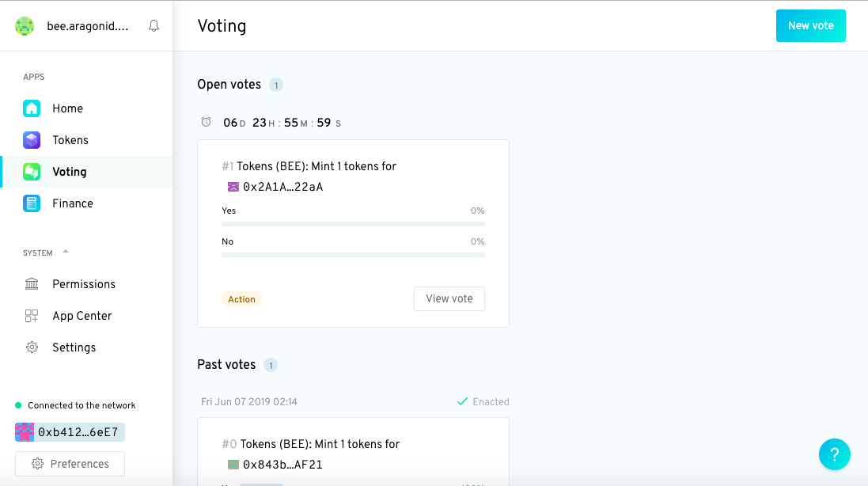The image size is (868, 486).
Task: Select Voting in the sidebar
Action: point(87,172)
